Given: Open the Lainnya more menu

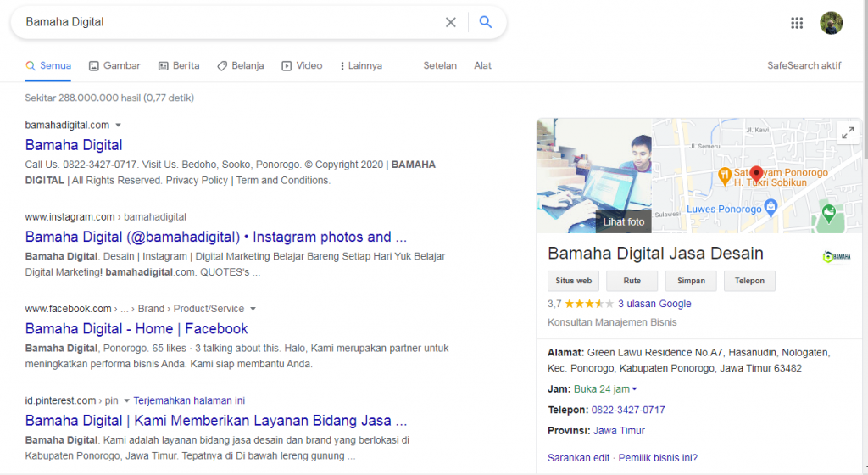Looking at the screenshot, I should coord(361,66).
